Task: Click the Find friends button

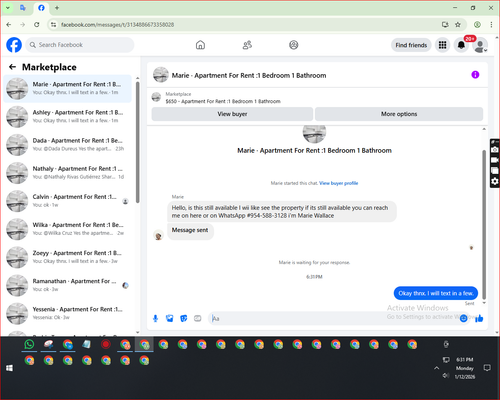Action: tap(411, 45)
